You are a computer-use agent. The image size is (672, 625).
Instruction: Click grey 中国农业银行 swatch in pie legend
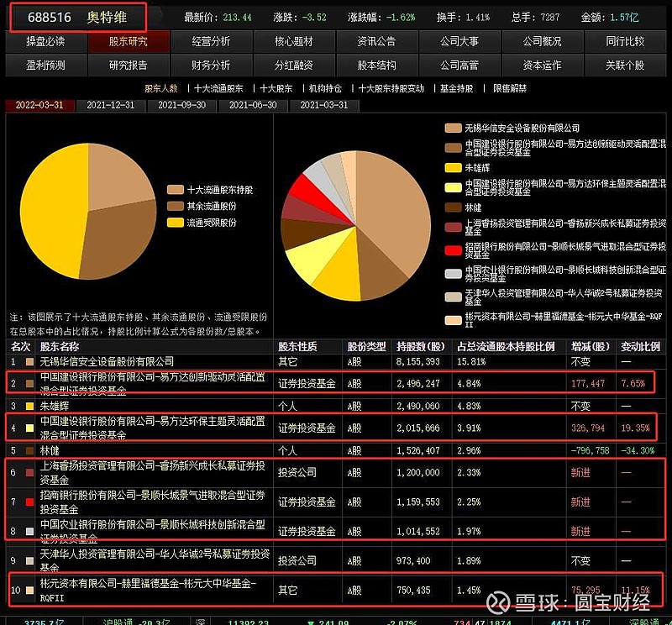tap(453, 274)
